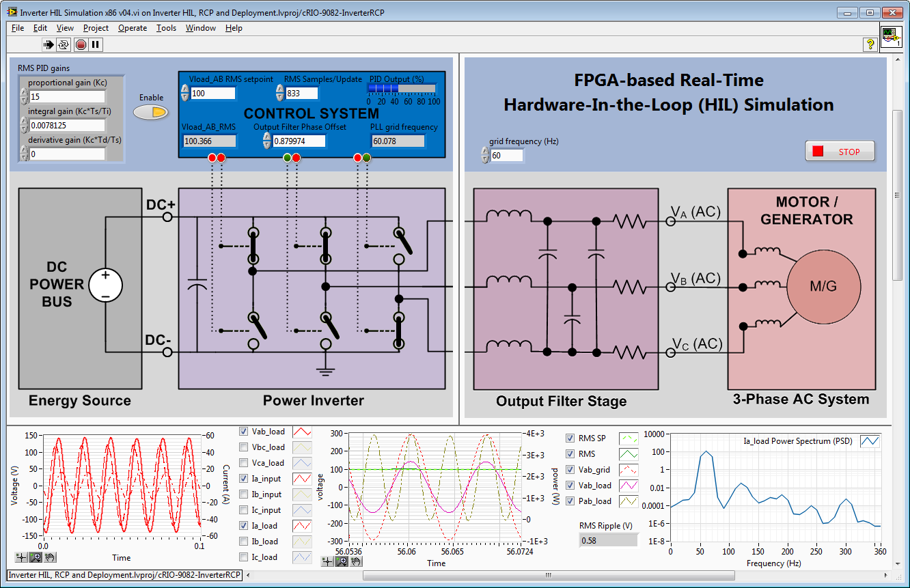Click the RMS SP plot legend icon
Image resolution: width=910 pixels, height=588 pixels.
coord(629,438)
